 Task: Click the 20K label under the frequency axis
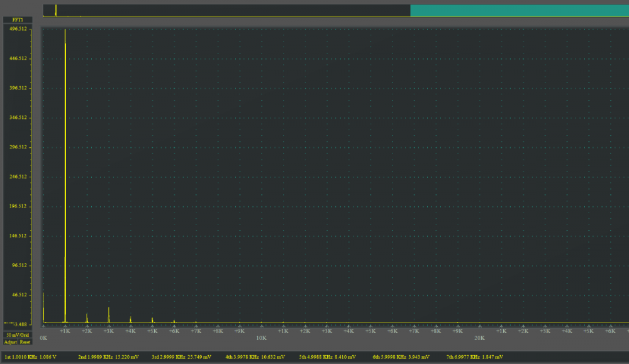coord(480,338)
